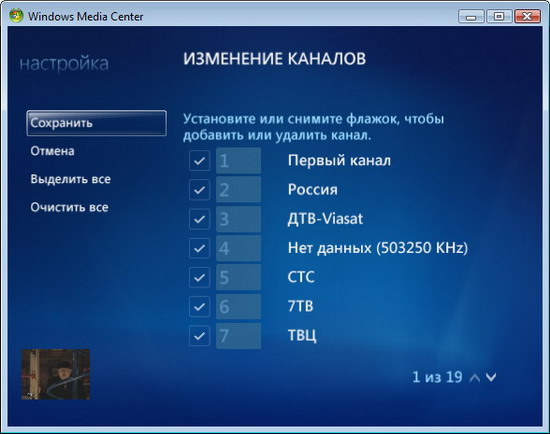Uncheck the Россия channel checkbox
The image size is (550, 434).
click(200, 190)
